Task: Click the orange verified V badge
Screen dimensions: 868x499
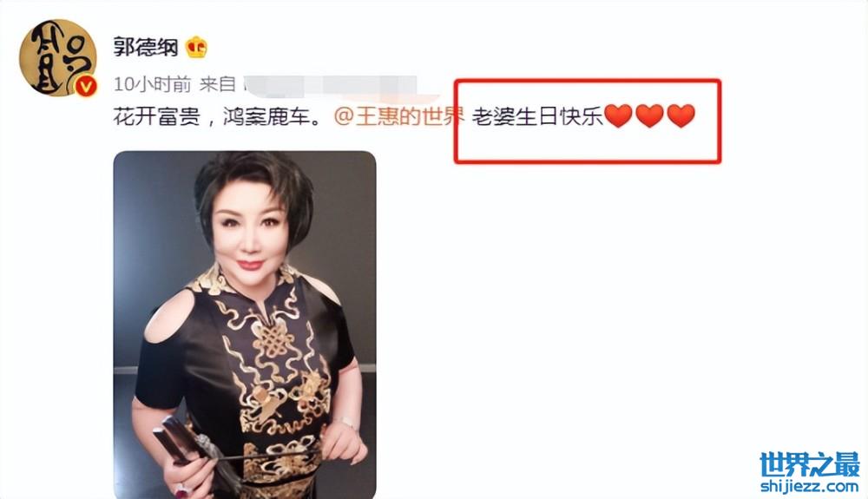Action: 86,86
